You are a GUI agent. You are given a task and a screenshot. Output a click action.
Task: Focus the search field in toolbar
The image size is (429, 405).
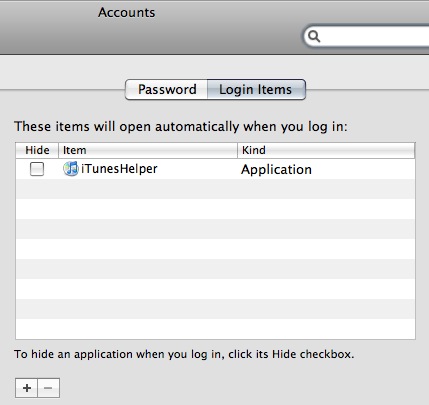click(366, 36)
